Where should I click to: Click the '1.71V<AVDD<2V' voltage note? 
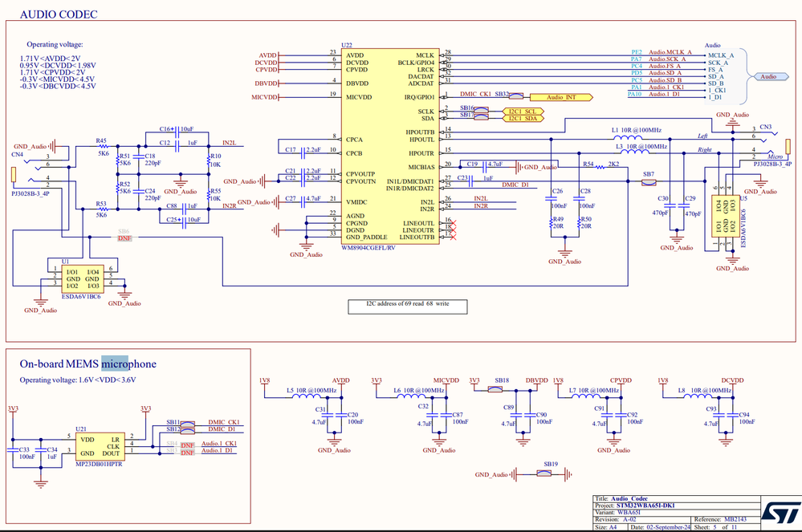pos(50,59)
